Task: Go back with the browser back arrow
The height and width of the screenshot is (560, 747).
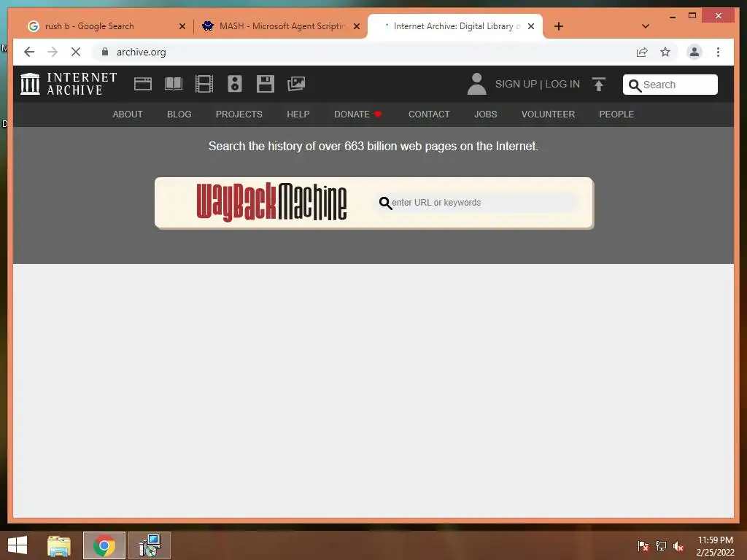Action: [x=29, y=52]
